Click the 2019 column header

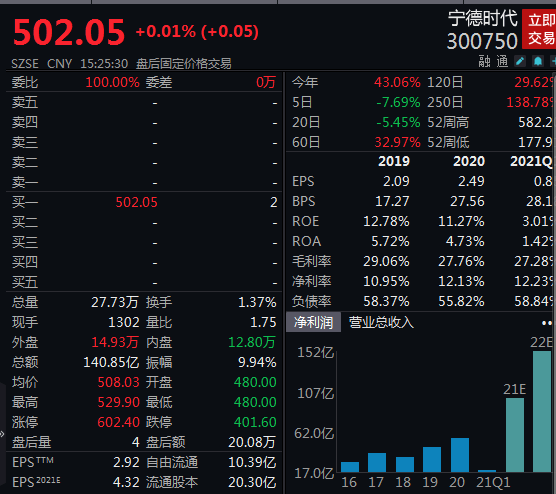pos(394,161)
